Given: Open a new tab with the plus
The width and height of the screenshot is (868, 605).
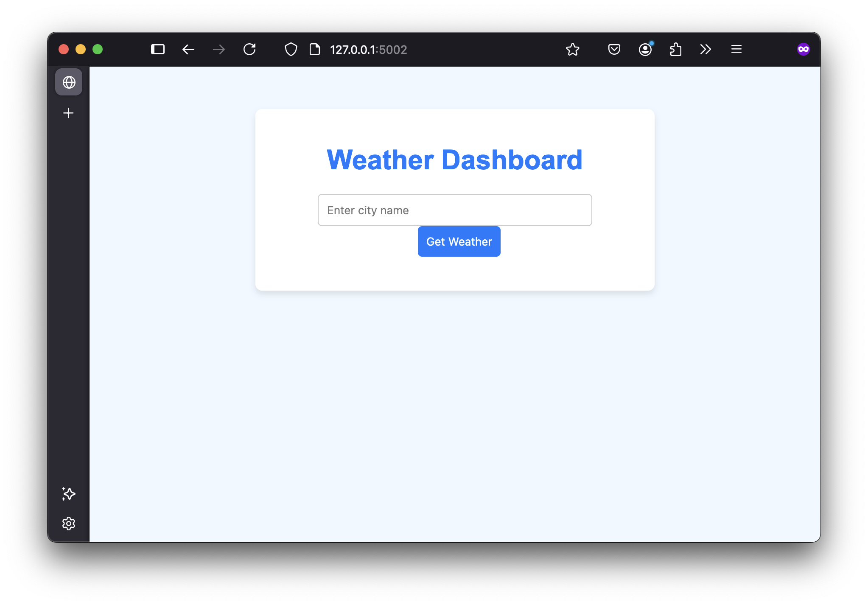Looking at the screenshot, I should pyautogui.click(x=68, y=112).
